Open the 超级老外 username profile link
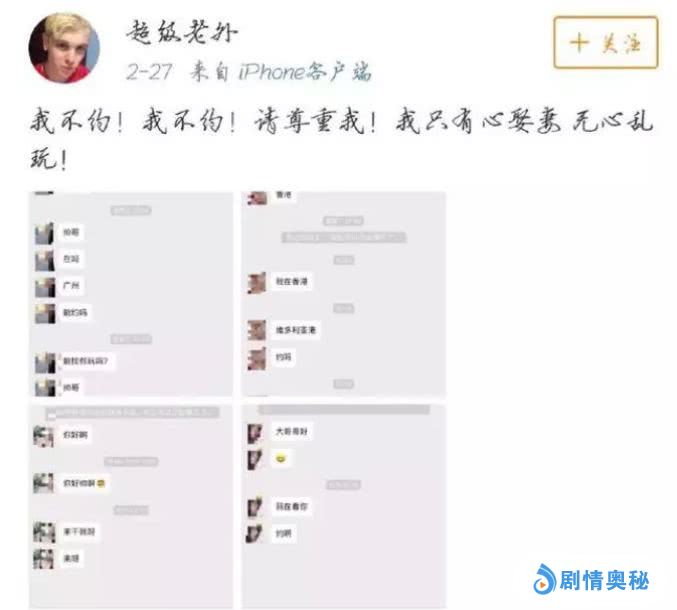This screenshot has height=610, width=677. pyautogui.click(x=182, y=32)
